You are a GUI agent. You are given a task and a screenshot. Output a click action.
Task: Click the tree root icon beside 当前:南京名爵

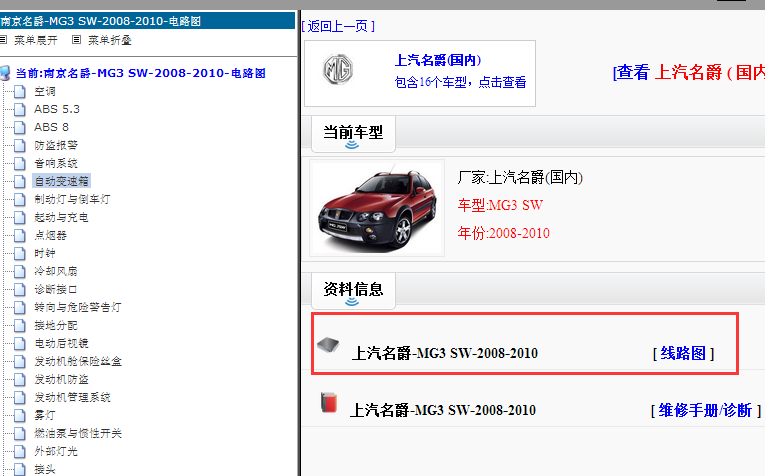(x=5, y=73)
